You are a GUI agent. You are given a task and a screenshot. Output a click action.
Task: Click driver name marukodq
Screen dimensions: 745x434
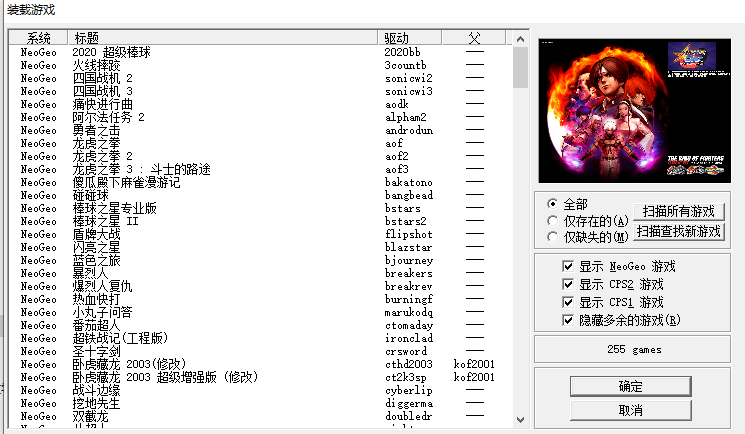(x=409, y=312)
